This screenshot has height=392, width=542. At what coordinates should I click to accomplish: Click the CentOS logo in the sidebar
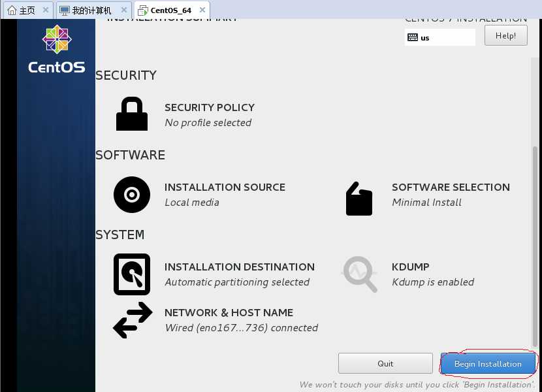57,49
